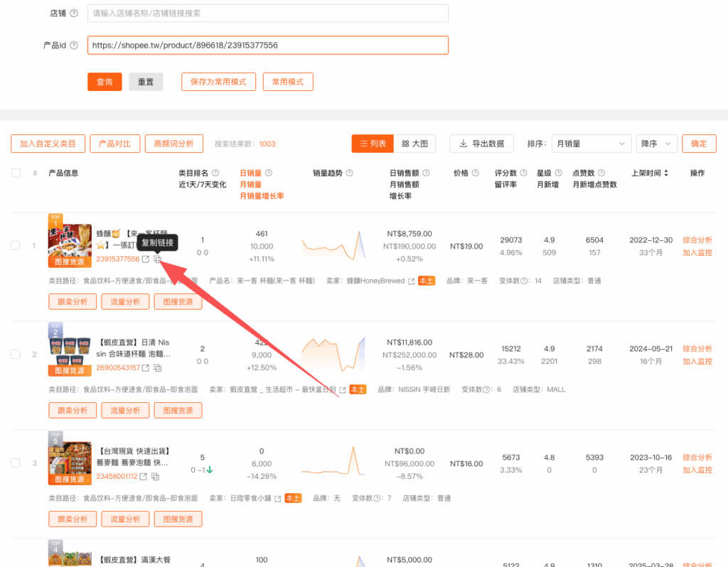Click help icon next to 销量趋势 header
Screen dimensions: 728x567
[x=349, y=173]
